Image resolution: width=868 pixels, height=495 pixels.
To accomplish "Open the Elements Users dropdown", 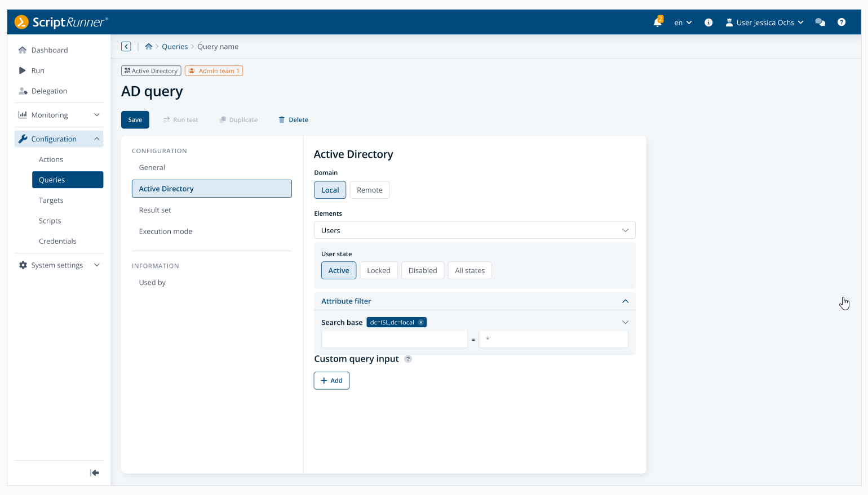I will click(475, 230).
